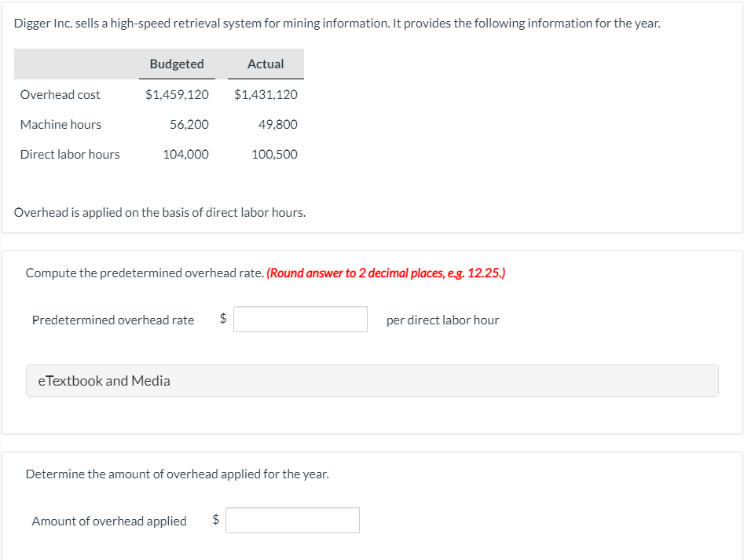
Task: Click the Machine hours row label
Action: (x=60, y=124)
